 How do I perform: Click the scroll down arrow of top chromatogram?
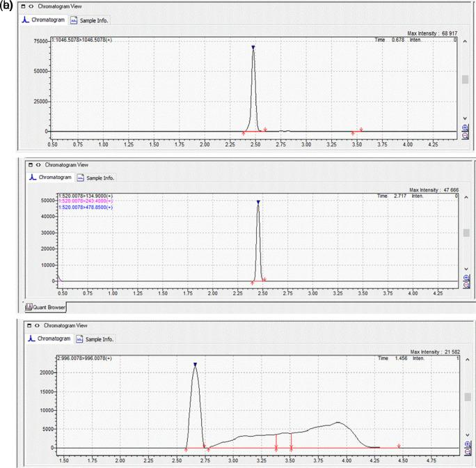(x=465, y=118)
